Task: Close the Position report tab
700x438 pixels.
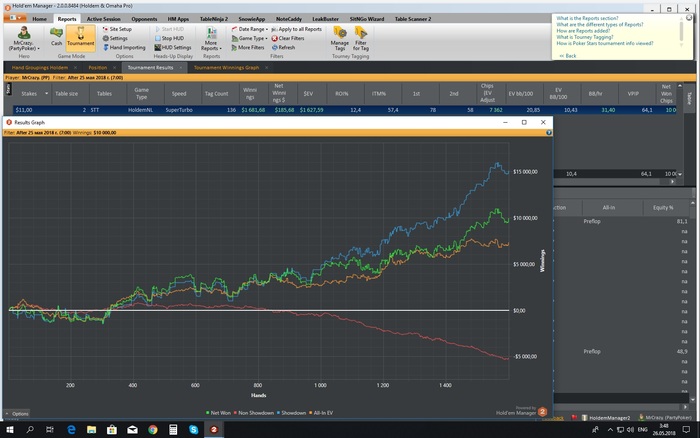Action: point(114,68)
